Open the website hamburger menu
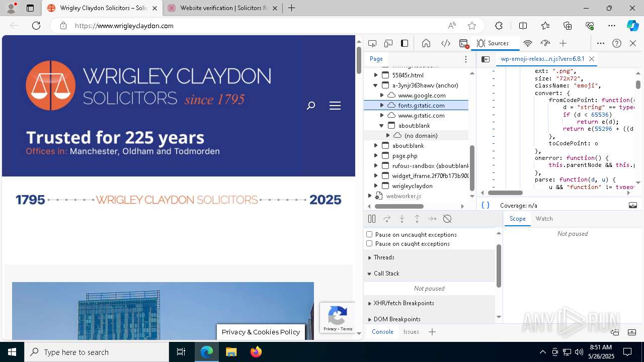Image resolution: width=644 pixels, height=362 pixels. tap(335, 106)
